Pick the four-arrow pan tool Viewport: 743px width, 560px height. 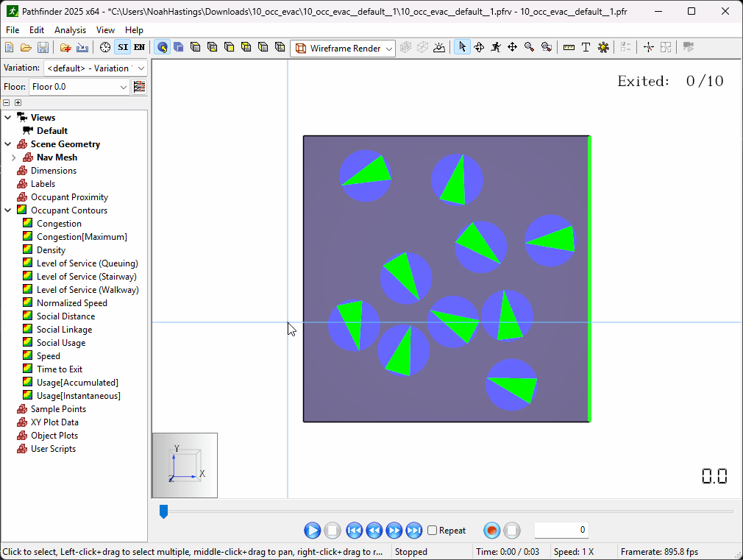tap(512, 47)
